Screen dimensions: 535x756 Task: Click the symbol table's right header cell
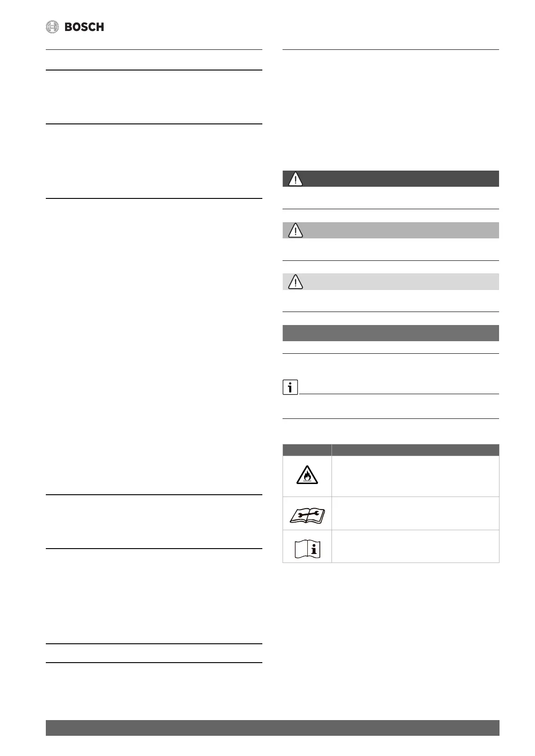click(x=415, y=450)
